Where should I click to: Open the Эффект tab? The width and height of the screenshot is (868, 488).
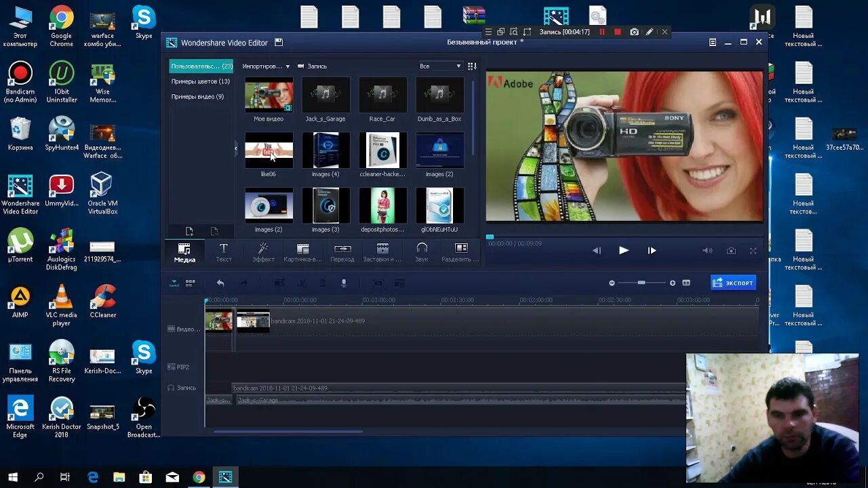[x=263, y=252]
